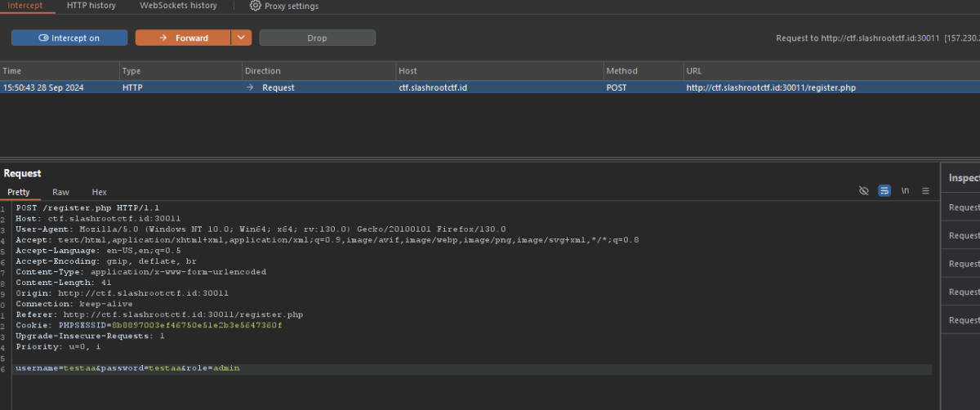The image size is (980, 410).
Task: Open Proxy settings
Action: click(x=284, y=6)
